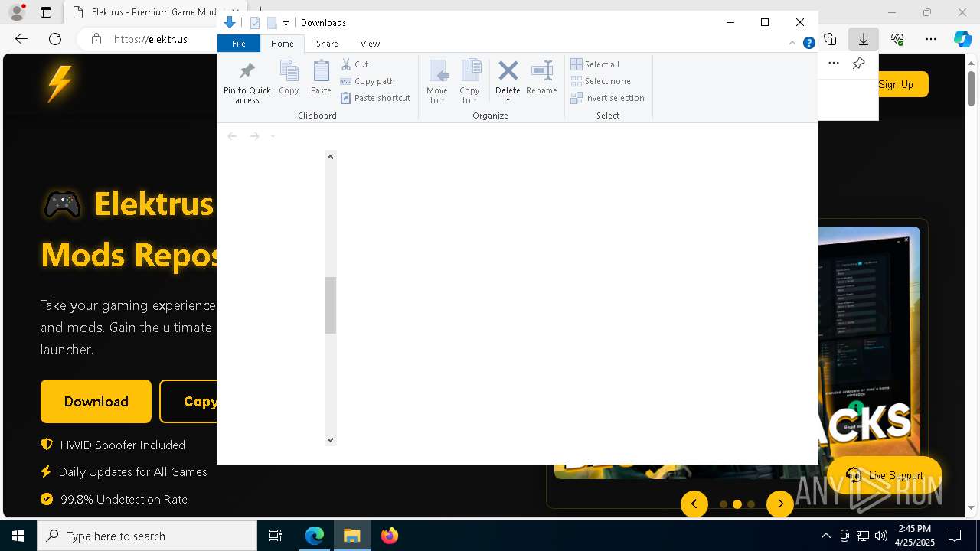Open Edge Collections icon
This screenshot has width=980, height=551.
click(x=830, y=39)
